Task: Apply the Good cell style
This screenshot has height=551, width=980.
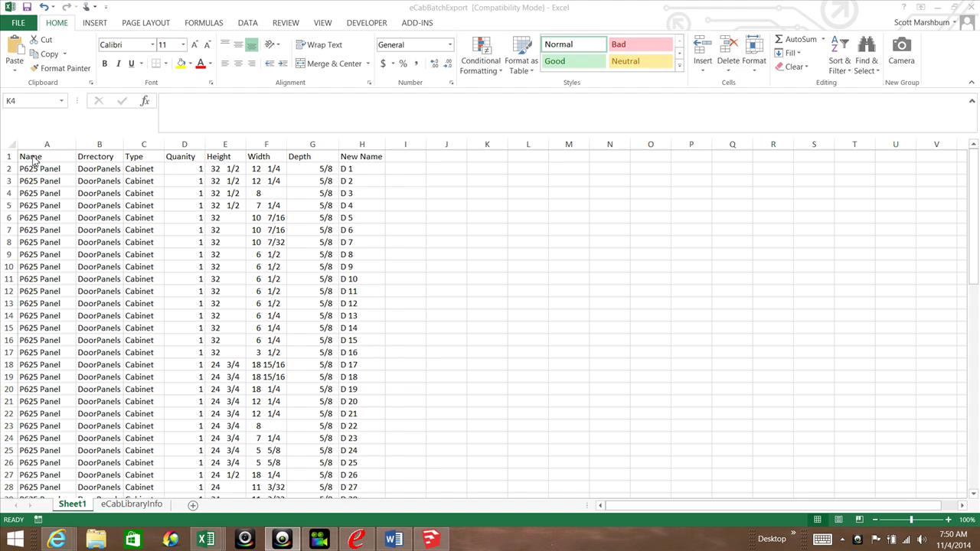Action: (573, 61)
